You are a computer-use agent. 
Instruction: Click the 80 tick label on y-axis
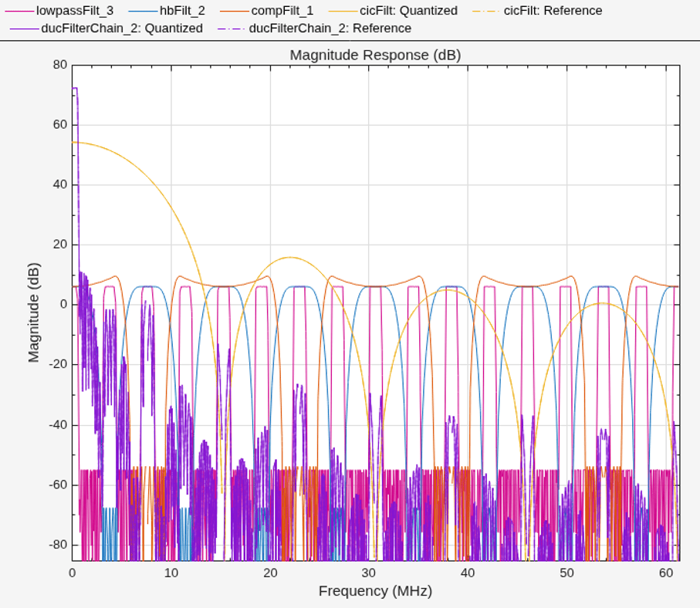click(x=60, y=65)
